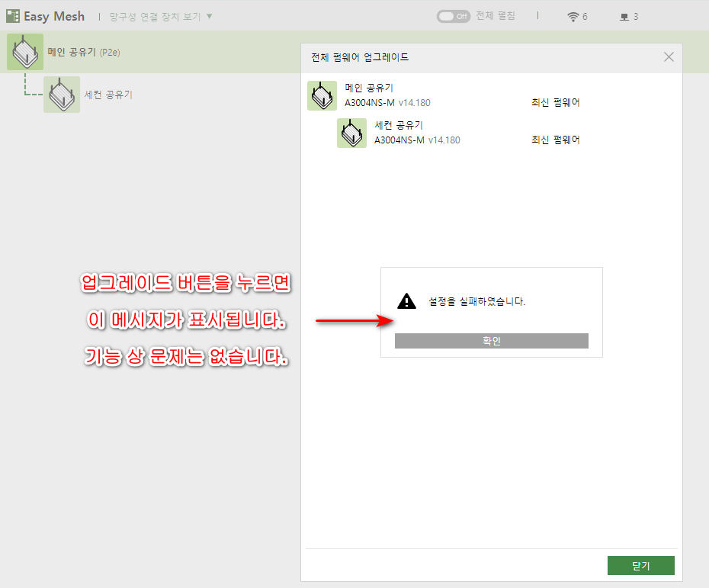The image size is (709, 588).
Task: Click the wired devices computer icon
Action: [x=624, y=18]
